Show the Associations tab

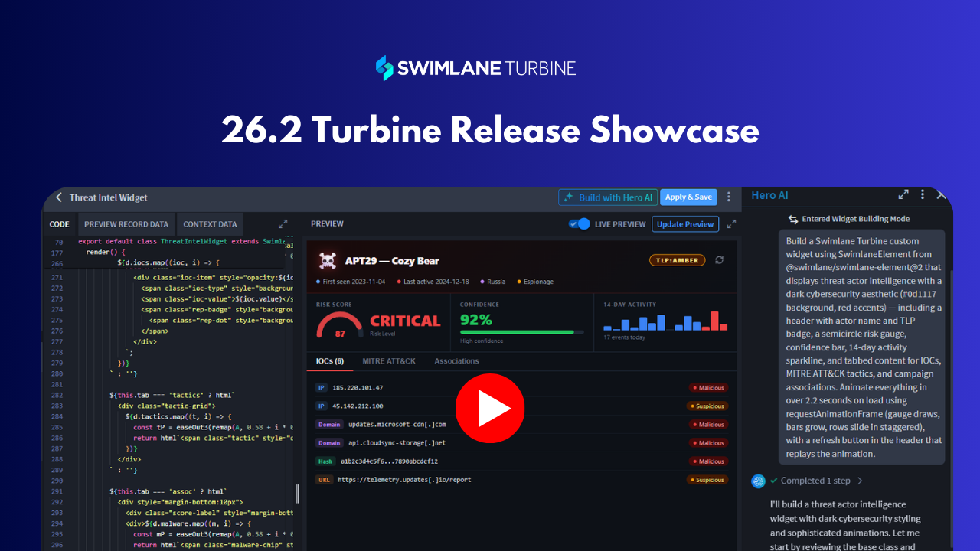456,361
